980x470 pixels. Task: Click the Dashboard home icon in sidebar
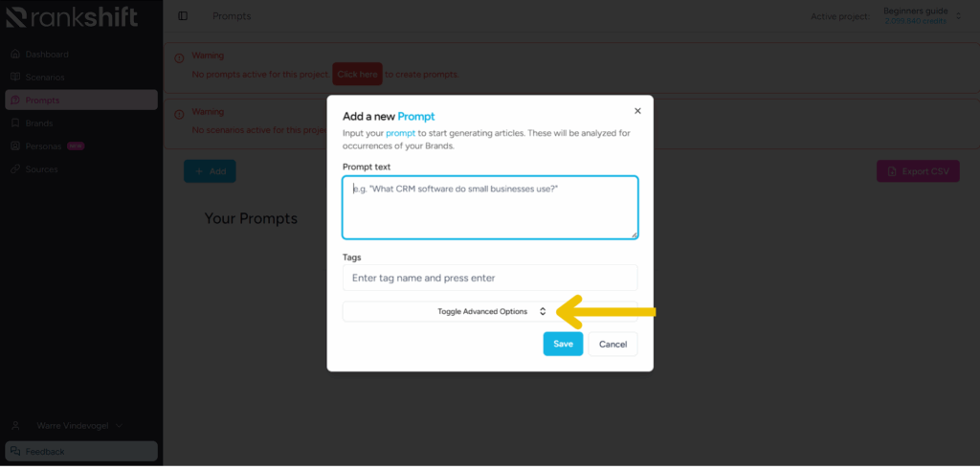pyautogui.click(x=15, y=55)
